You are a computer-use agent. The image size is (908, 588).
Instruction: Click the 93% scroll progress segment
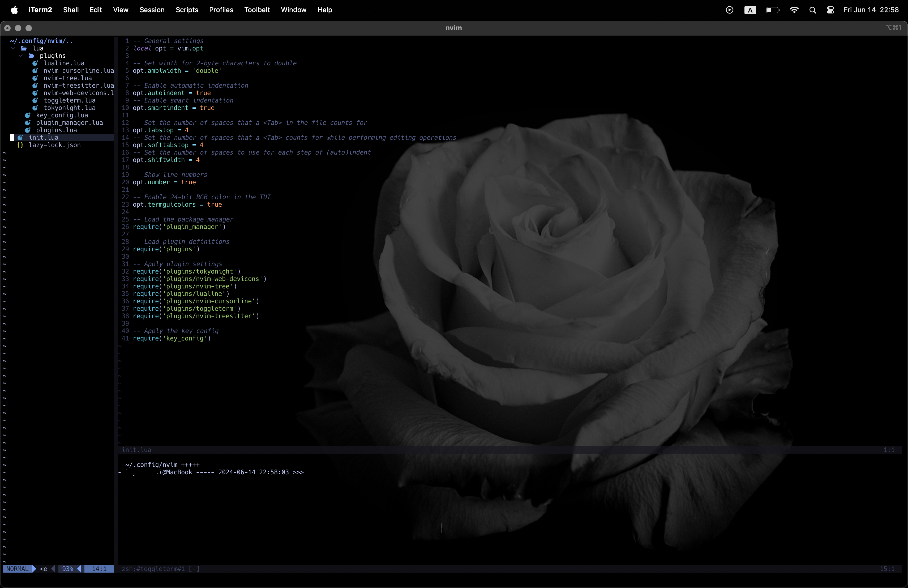point(69,569)
